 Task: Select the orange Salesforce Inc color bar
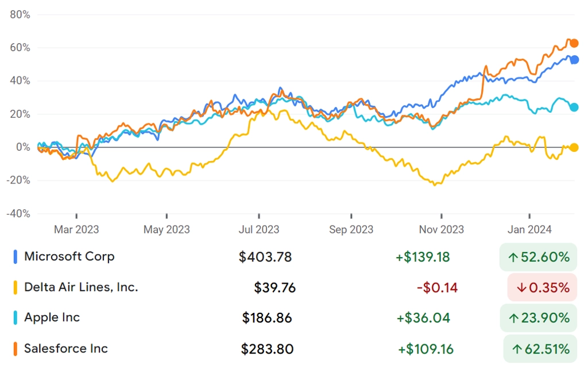click(16, 349)
